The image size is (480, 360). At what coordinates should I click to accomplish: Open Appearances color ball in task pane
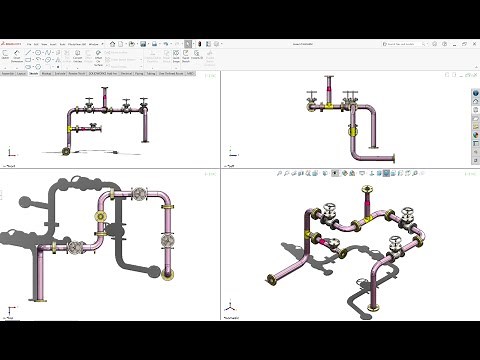(476, 135)
